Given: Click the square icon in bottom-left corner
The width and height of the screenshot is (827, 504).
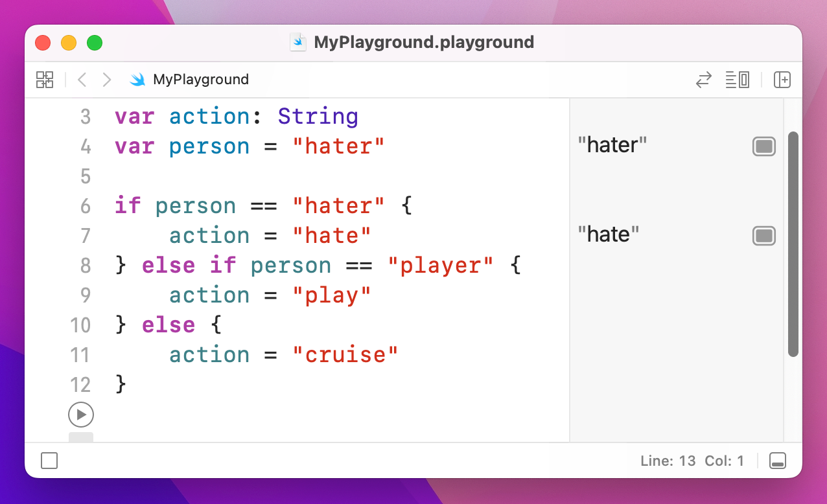Looking at the screenshot, I should click(x=49, y=461).
